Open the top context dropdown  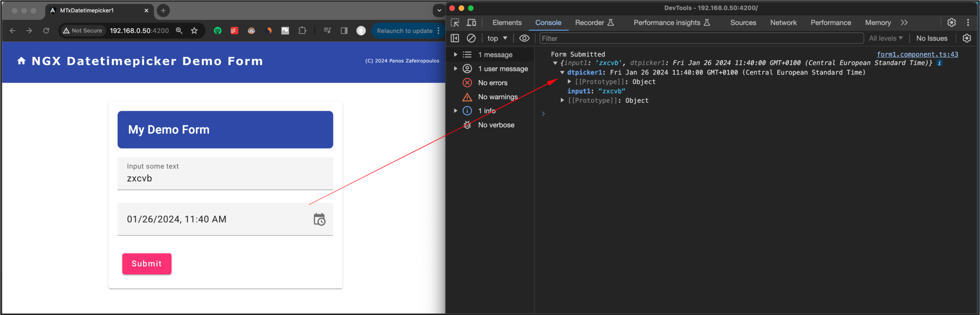497,38
